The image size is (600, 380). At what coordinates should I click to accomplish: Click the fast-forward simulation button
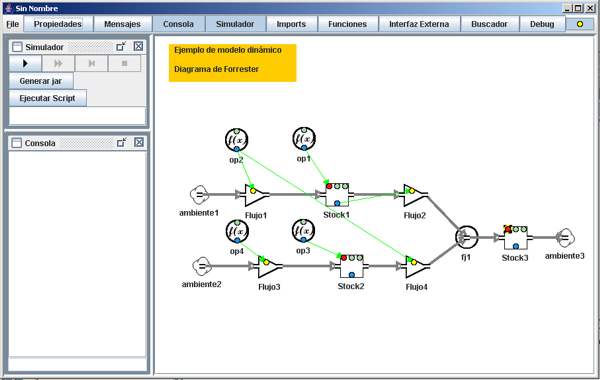point(58,63)
